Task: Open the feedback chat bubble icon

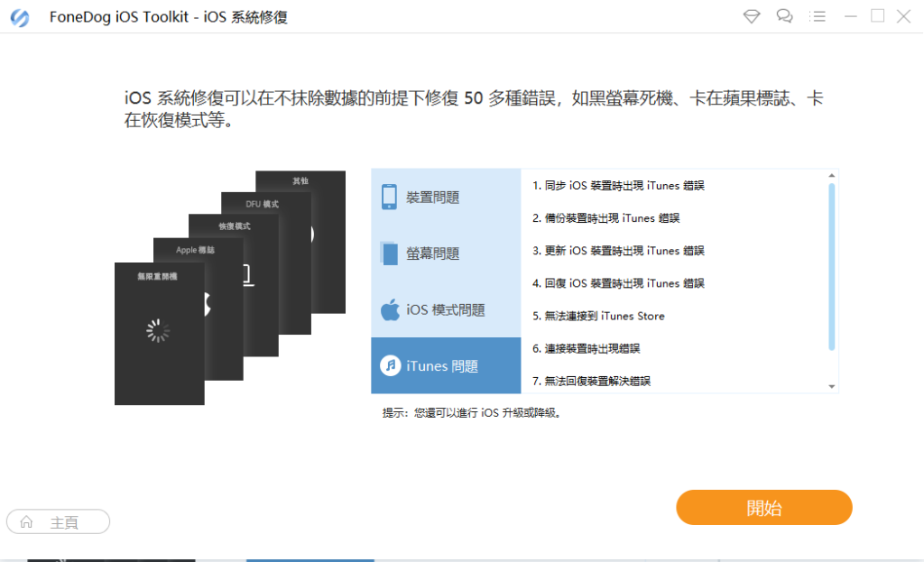Action: point(784,16)
